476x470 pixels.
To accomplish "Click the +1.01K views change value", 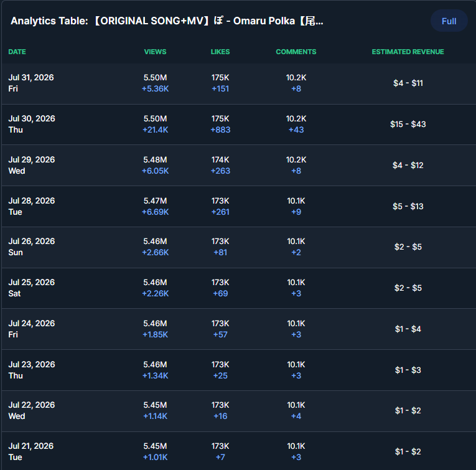I will tap(155, 458).
